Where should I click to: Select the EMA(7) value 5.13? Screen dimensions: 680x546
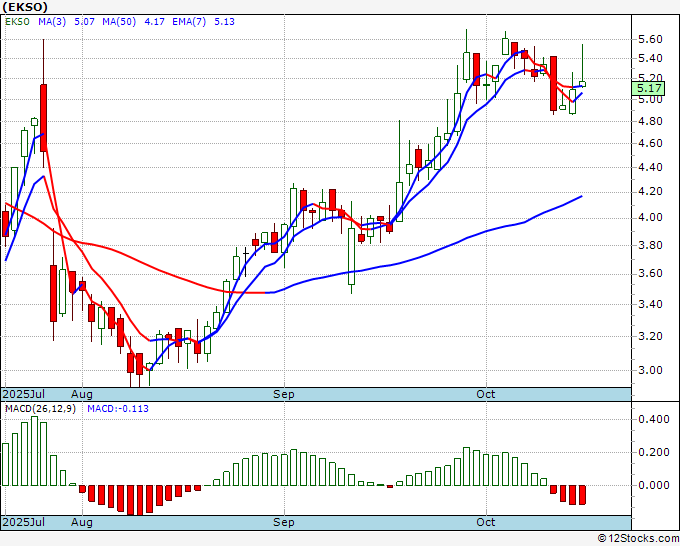click(224, 22)
